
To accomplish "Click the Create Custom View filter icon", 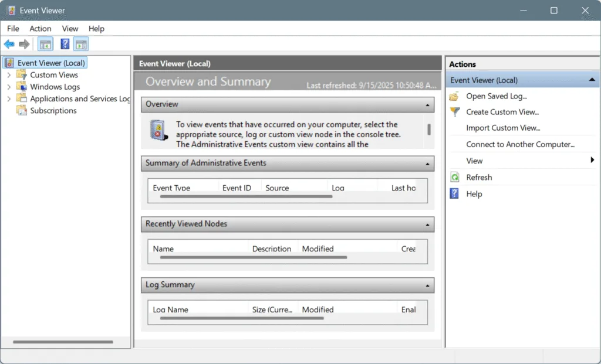I will point(454,112).
